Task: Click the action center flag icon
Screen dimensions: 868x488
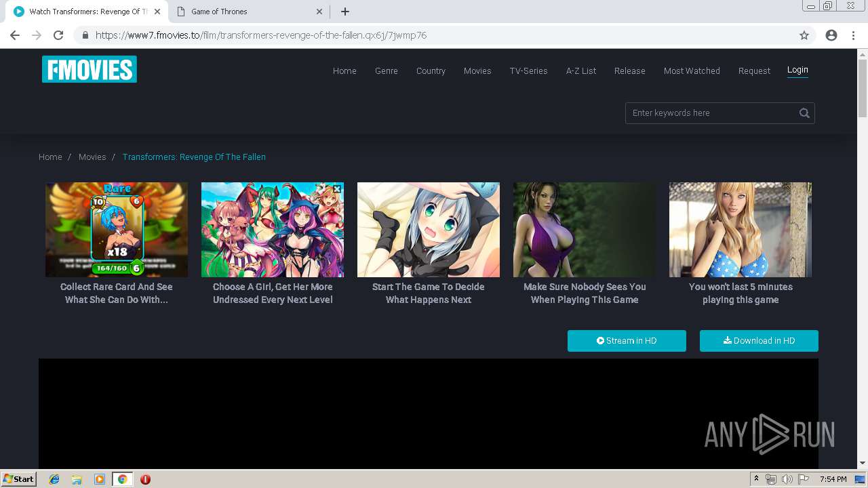Action: [804, 479]
